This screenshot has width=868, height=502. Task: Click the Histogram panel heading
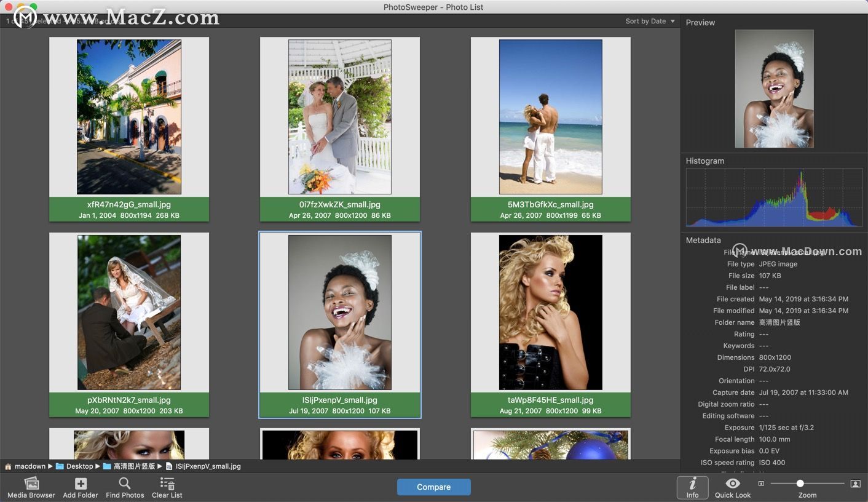point(705,161)
